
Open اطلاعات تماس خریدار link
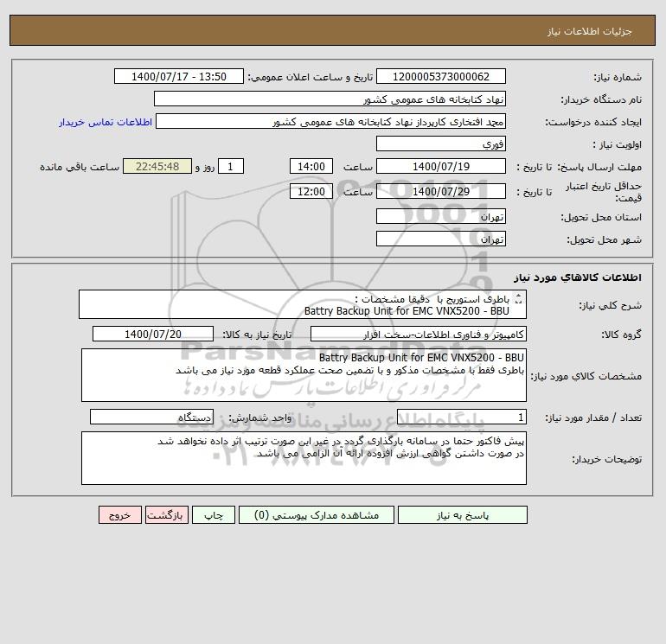(106, 122)
